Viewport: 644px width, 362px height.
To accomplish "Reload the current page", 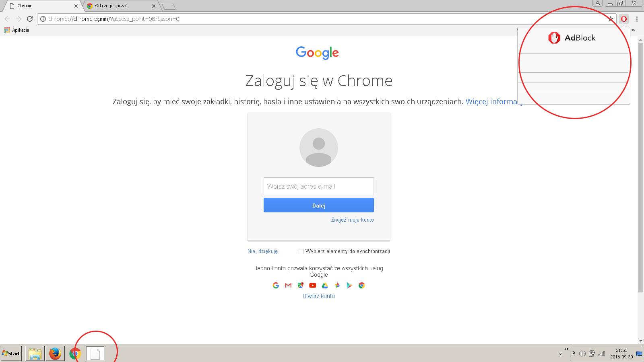I will click(30, 19).
